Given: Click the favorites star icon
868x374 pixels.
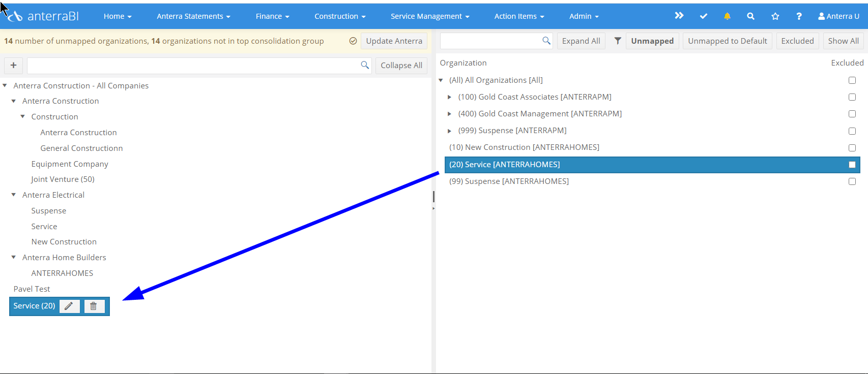Looking at the screenshot, I should tap(775, 16).
